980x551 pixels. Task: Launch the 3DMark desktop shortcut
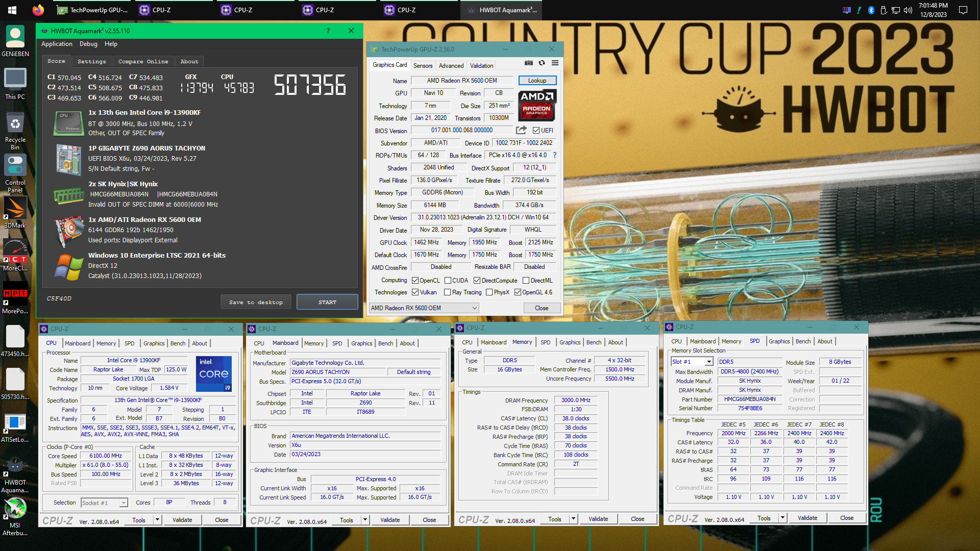15,213
